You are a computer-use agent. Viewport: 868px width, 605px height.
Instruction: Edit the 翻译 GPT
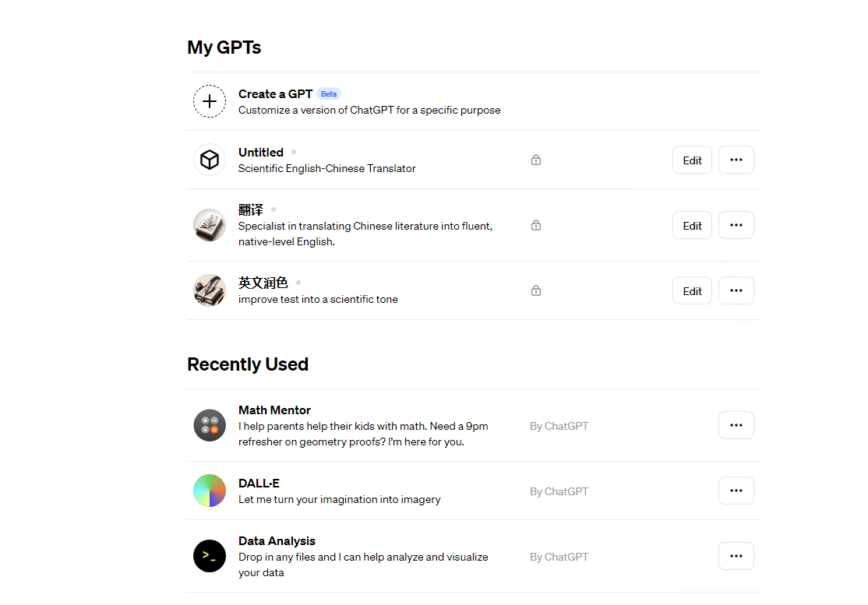(x=692, y=225)
